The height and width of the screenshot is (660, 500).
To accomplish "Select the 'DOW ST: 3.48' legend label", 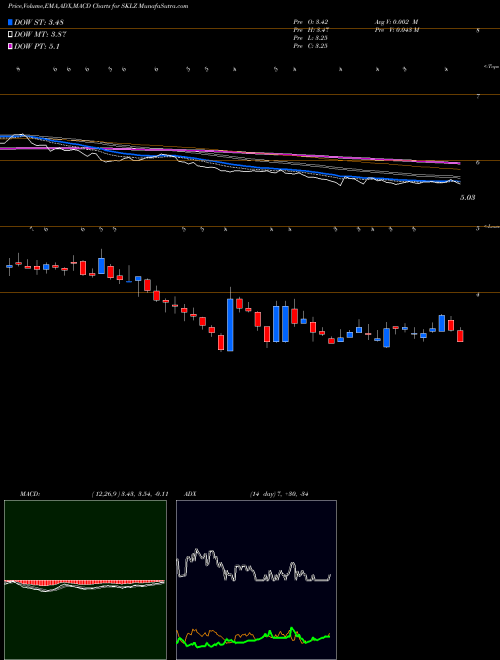I will [x=39, y=22].
